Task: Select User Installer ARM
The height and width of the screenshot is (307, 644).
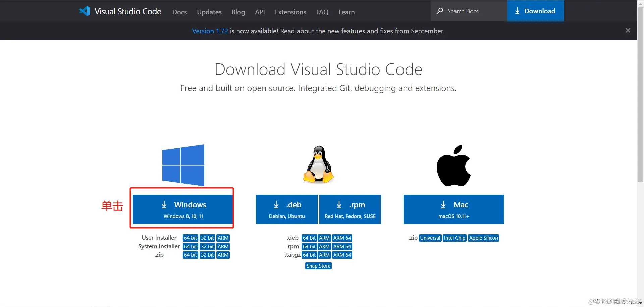Action: click(x=223, y=238)
